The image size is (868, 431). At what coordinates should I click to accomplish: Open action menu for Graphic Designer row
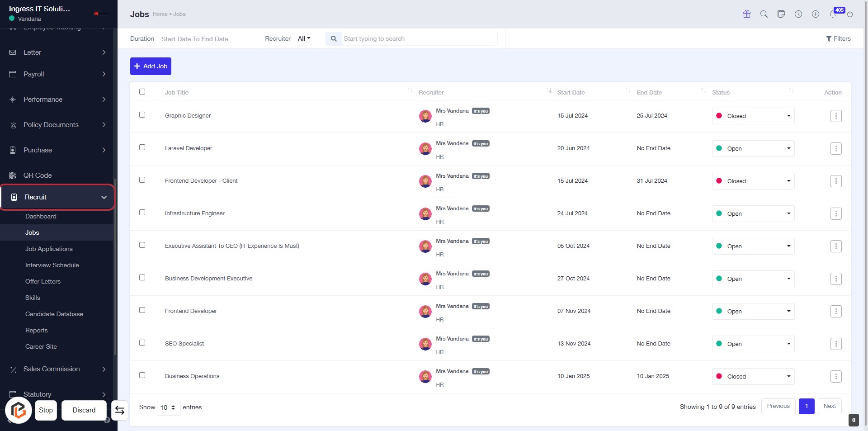pyautogui.click(x=836, y=116)
